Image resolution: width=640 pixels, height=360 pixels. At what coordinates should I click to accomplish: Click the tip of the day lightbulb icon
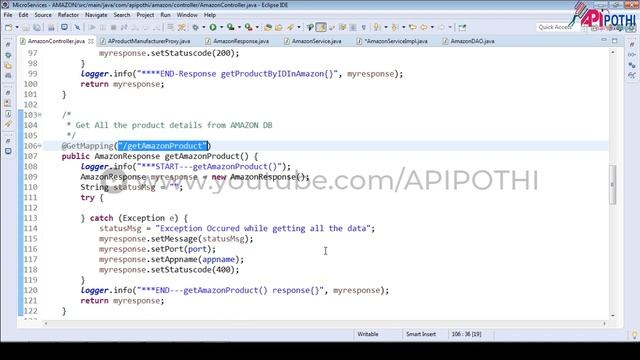(x=634, y=335)
